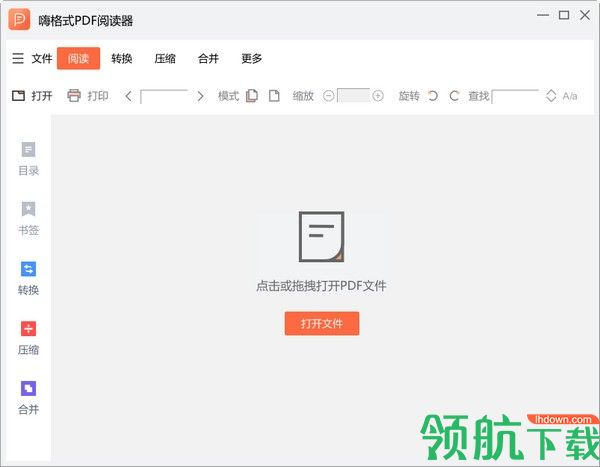Click the orange 打开文件 button
Viewport: 600px width, 467px height.
point(322,323)
